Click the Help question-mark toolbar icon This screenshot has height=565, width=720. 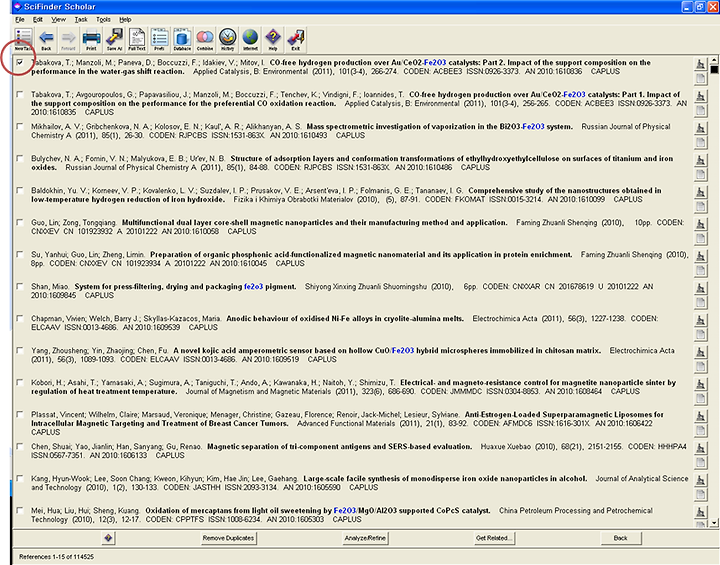pos(273,40)
